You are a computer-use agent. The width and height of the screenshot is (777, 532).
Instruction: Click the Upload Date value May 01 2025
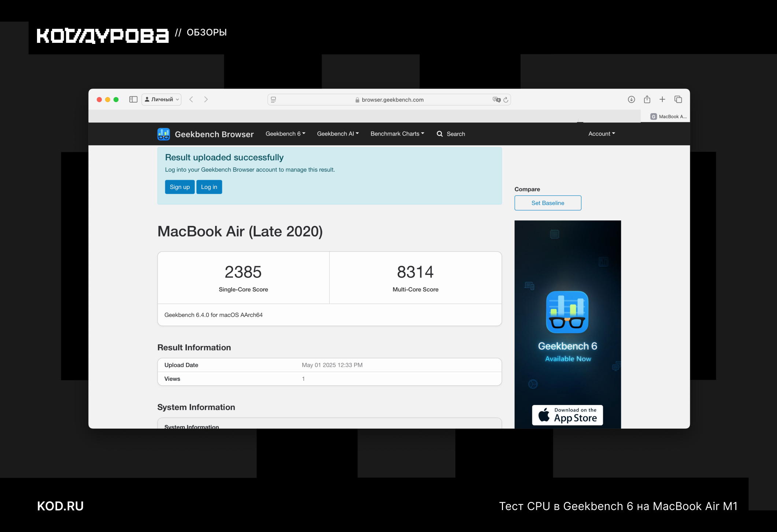click(x=332, y=365)
